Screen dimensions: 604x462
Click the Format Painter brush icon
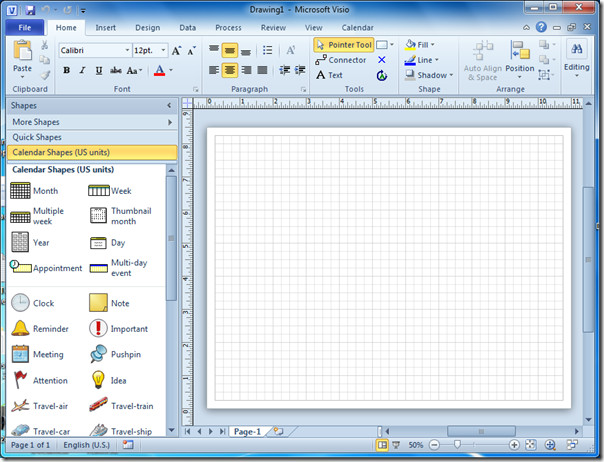point(45,74)
